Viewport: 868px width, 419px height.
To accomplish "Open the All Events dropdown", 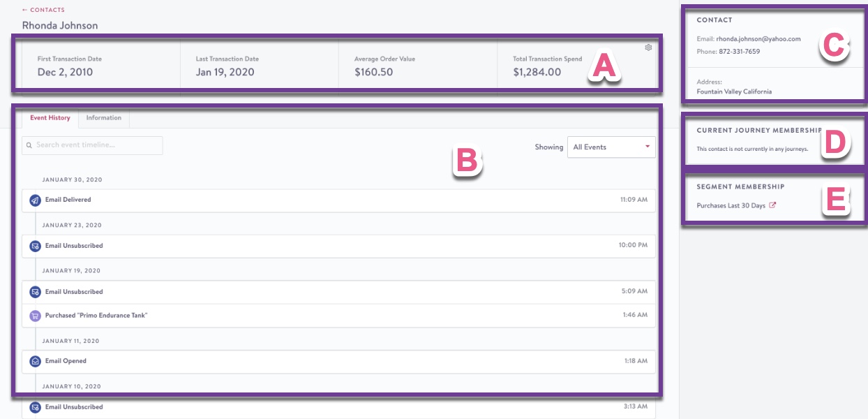I will point(611,147).
